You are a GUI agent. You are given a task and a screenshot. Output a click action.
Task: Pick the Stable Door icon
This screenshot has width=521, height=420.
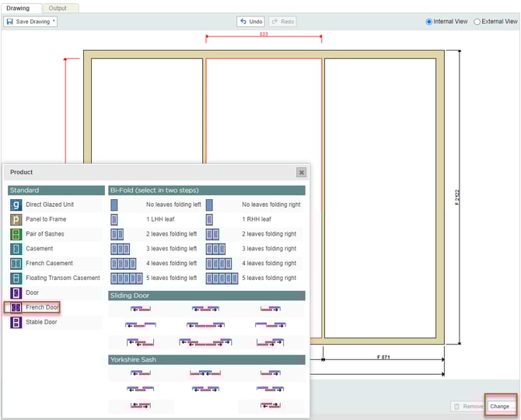click(x=16, y=322)
